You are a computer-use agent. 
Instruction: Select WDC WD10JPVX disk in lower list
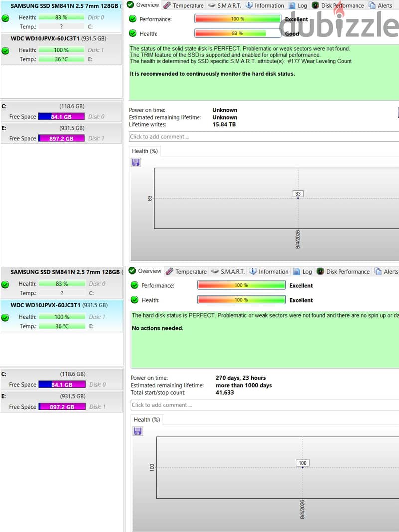tap(62, 316)
